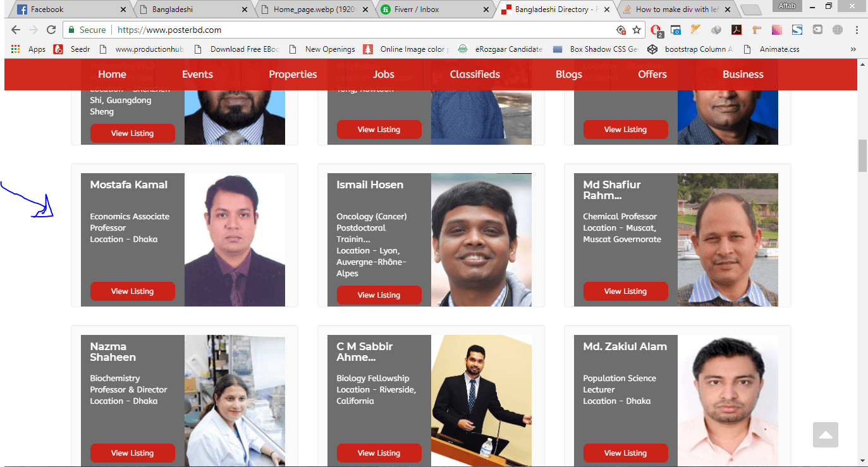
Task: Open the www.productionhub bookmark
Action: pyautogui.click(x=141, y=49)
